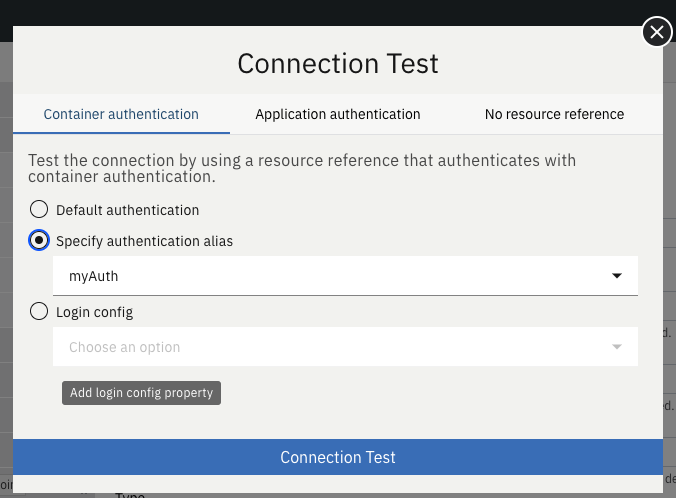Enable the Login config radio option
Screen dimensions: 676x498
coord(39,312)
